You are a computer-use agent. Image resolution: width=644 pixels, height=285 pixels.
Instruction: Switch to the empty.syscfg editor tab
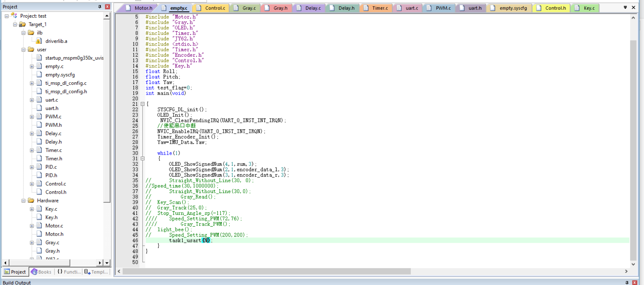point(509,8)
